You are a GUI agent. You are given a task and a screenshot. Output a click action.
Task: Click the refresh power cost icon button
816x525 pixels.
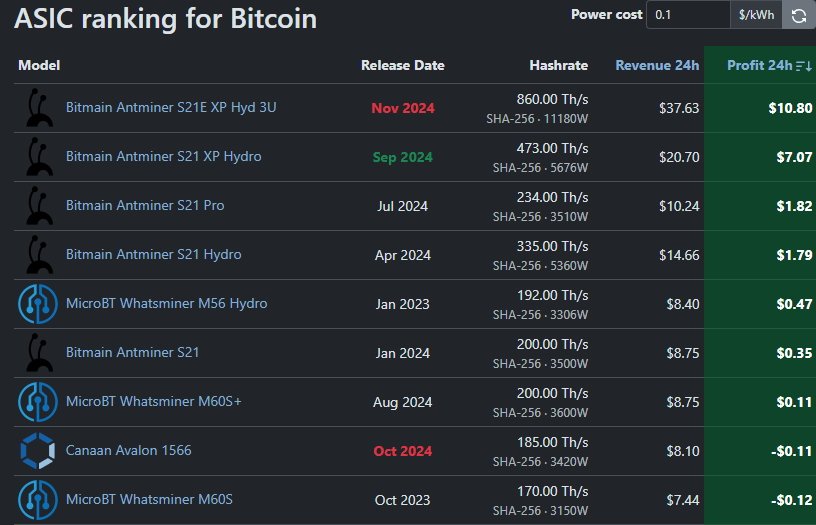(x=799, y=15)
